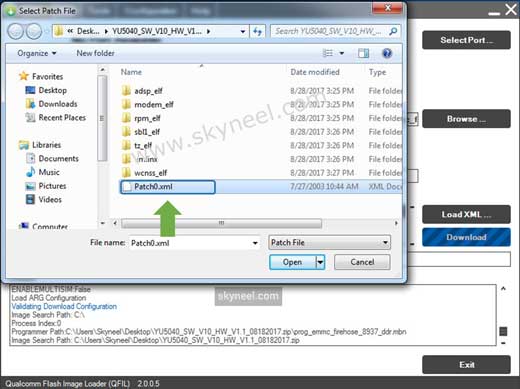520x389 pixels.
Task: Click navigation pane scroll up arrow
Action: click(102, 70)
